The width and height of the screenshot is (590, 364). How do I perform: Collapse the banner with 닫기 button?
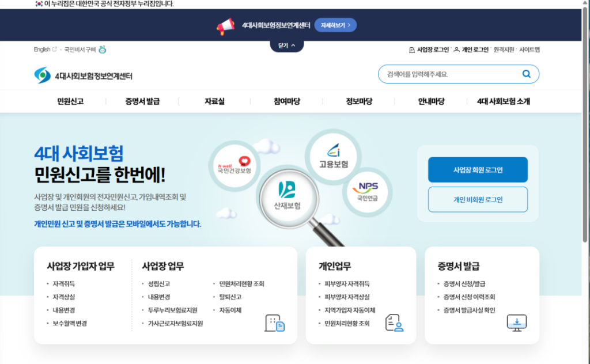click(x=287, y=45)
